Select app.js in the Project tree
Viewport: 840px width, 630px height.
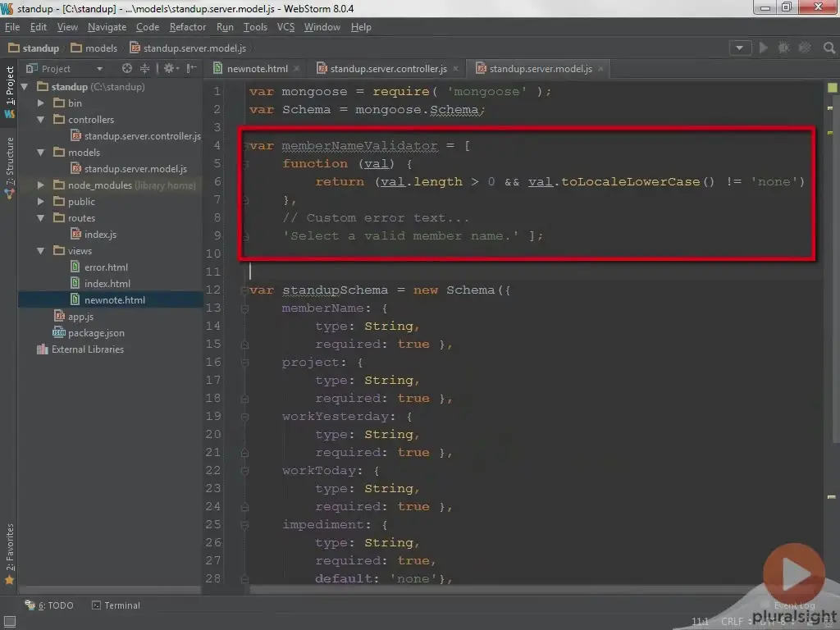[x=74, y=317]
